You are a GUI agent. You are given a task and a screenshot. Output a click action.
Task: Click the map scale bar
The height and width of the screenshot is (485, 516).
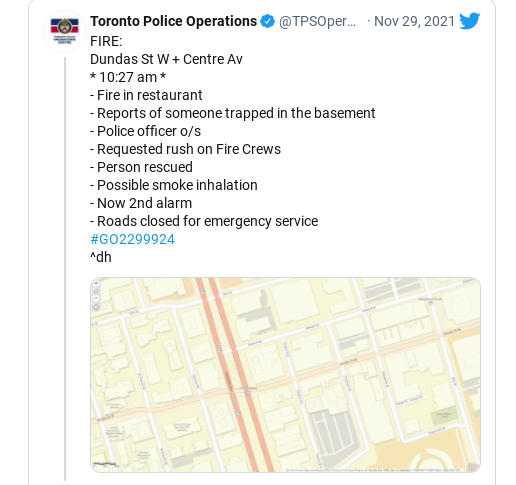point(105,464)
